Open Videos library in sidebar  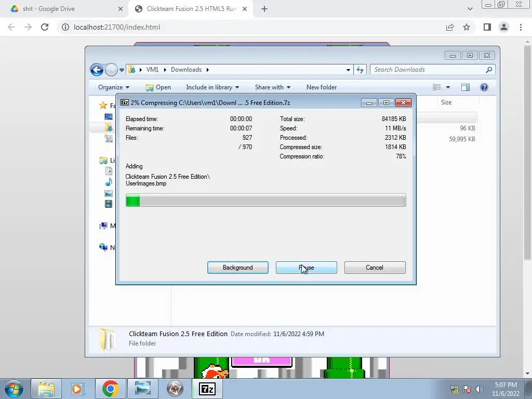pos(109,204)
